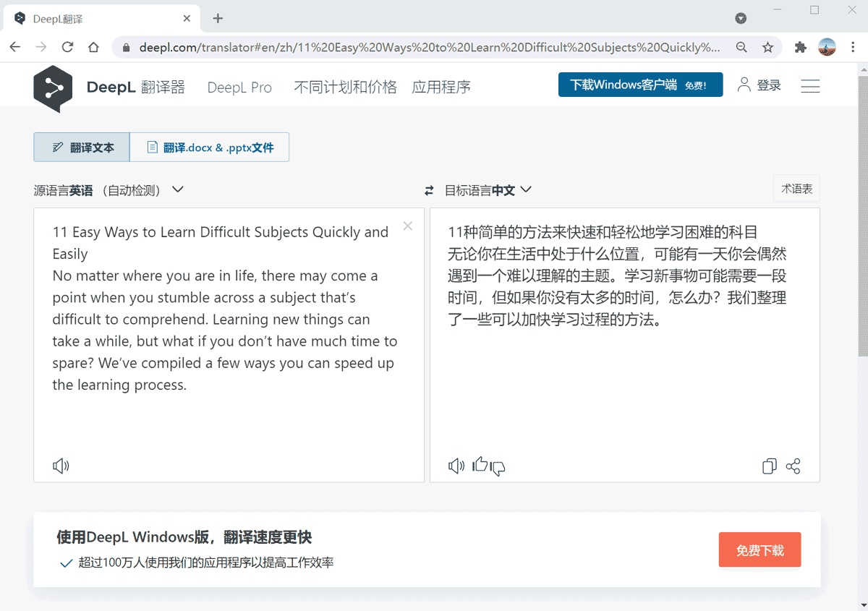Open the browser extensions puzzle icon
This screenshot has width=868, height=611.
click(800, 46)
